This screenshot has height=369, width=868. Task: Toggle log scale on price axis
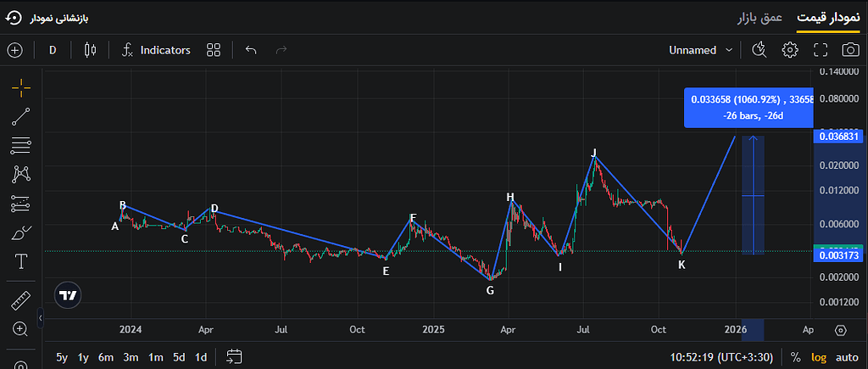[819, 357]
